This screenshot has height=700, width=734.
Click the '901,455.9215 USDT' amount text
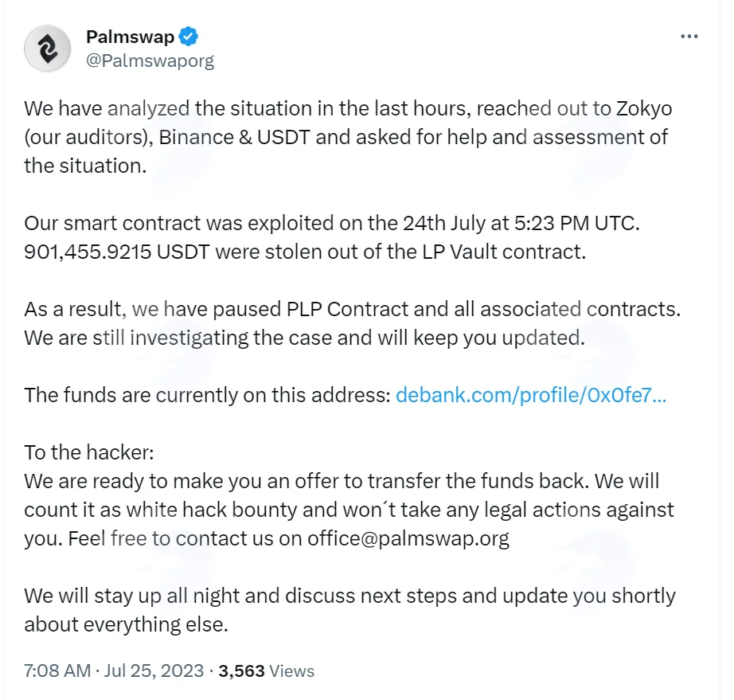pyautogui.click(x=116, y=252)
